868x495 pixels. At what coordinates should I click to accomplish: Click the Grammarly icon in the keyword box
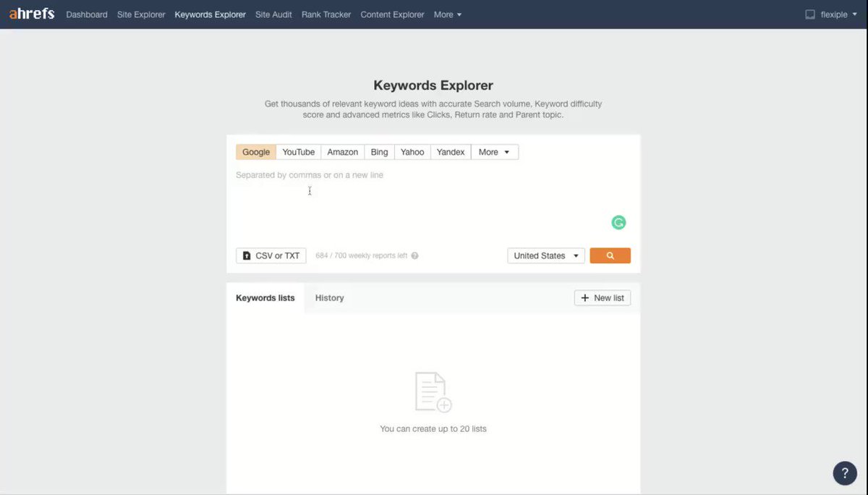click(x=618, y=223)
